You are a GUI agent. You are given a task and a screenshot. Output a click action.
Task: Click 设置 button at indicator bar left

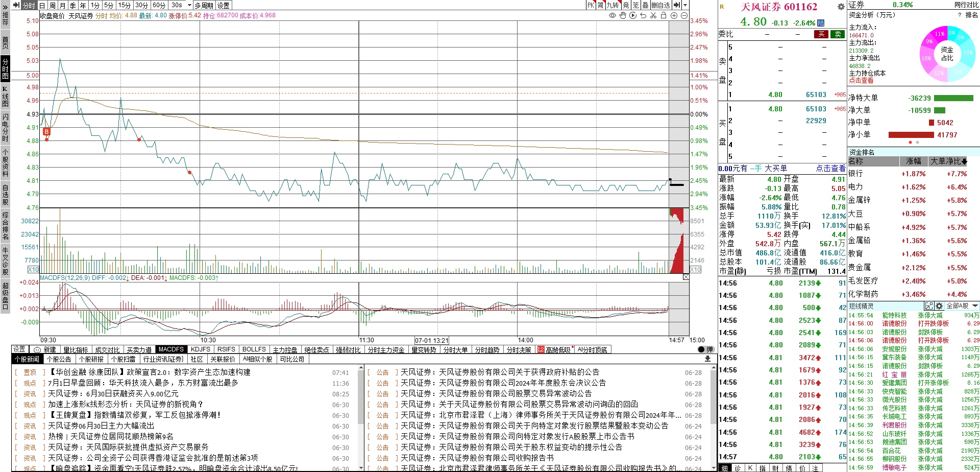click(x=19, y=349)
